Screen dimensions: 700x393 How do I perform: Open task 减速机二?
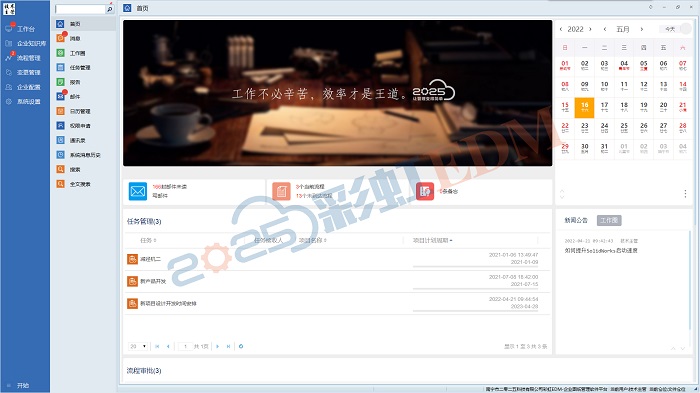[150, 259]
